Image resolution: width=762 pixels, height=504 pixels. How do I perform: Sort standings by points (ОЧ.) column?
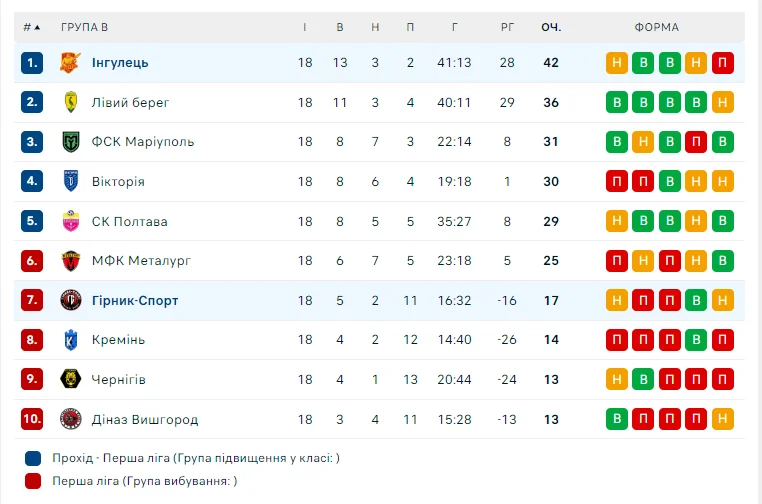[x=550, y=27]
